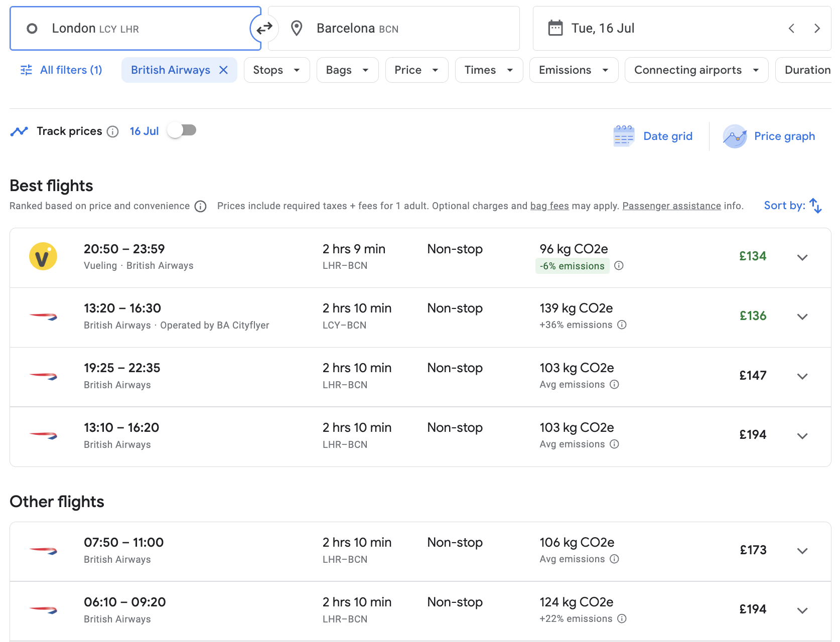Follow the Passenger assistance link
Viewport: 840px width, 642px height.
pos(671,206)
